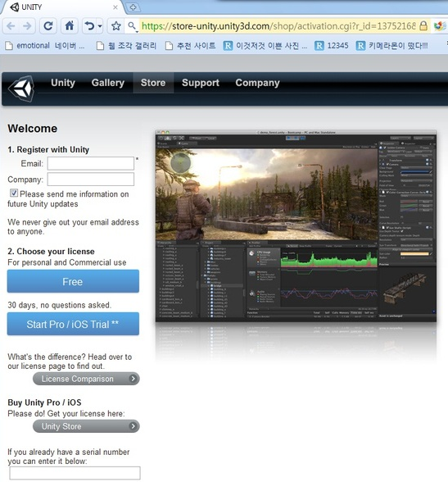This screenshot has height=482, width=448.
Task: Open the Unity menu in site navigation
Action: pyautogui.click(x=63, y=83)
